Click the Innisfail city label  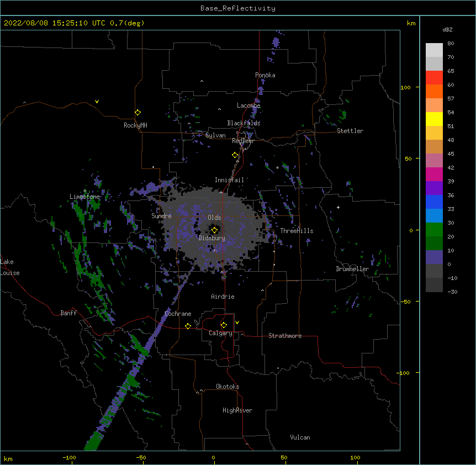tap(229, 180)
